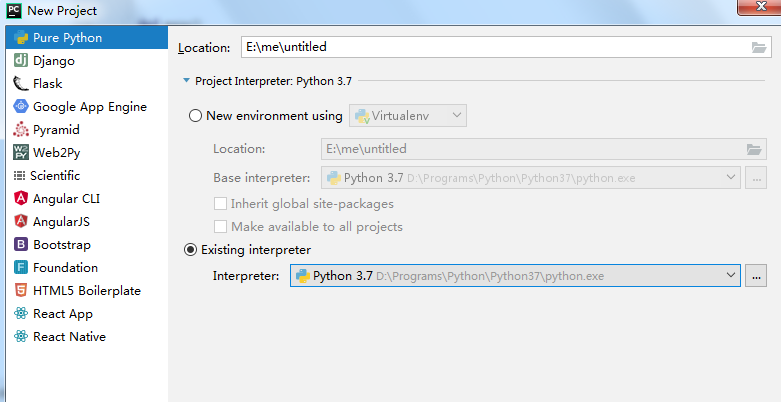The image size is (781, 402).
Task: Choose Pyramid project type
Action: pyautogui.click(x=87, y=130)
